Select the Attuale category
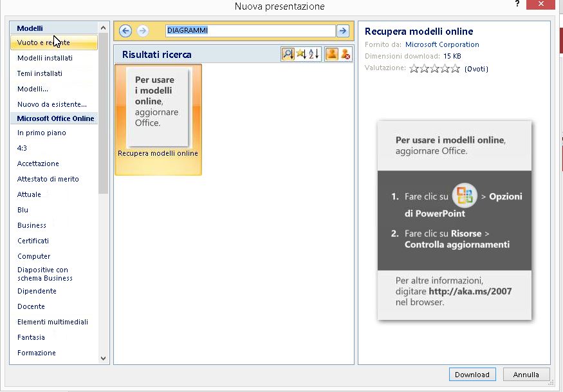563x392 pixels. click(29, 194)
